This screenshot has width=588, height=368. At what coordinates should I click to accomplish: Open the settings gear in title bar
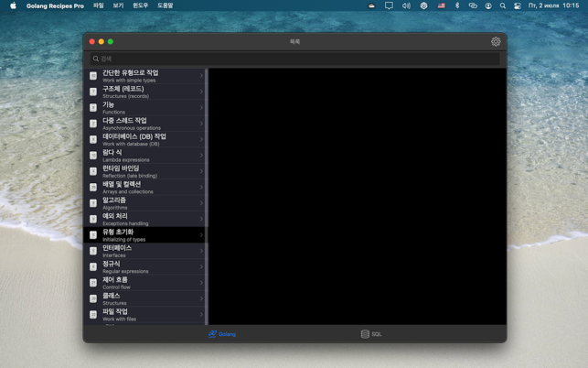pos(496,41)
